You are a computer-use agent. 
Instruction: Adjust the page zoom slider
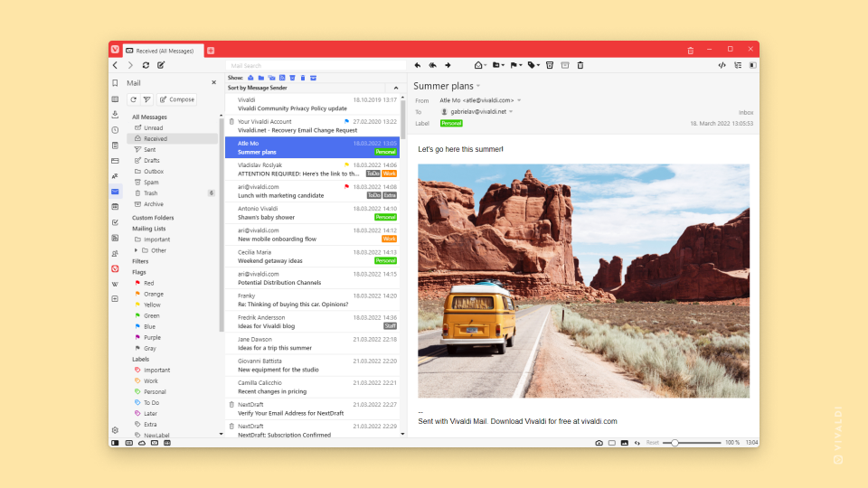tap(675, 443)
